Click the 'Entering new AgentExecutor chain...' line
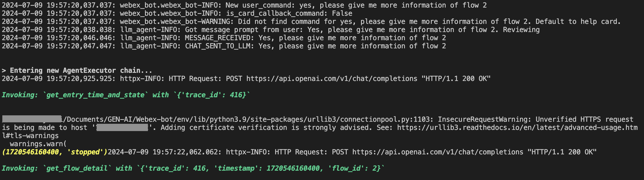Screen dimensions: 644x180 point(77,70)
